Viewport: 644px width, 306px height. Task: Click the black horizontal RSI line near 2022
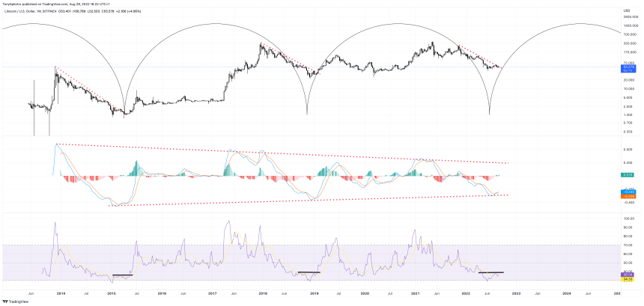(x=490, y=272)
